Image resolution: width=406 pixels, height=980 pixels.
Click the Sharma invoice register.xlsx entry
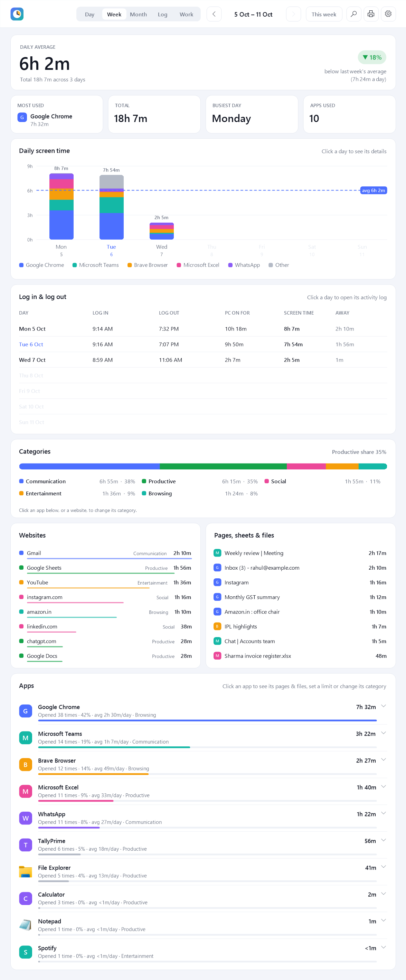(300, 656)
